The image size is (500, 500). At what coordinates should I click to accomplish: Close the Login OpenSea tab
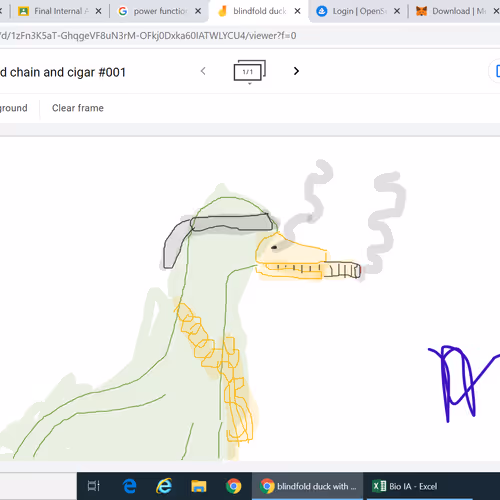pyautogui.click(x=397, y=11)
